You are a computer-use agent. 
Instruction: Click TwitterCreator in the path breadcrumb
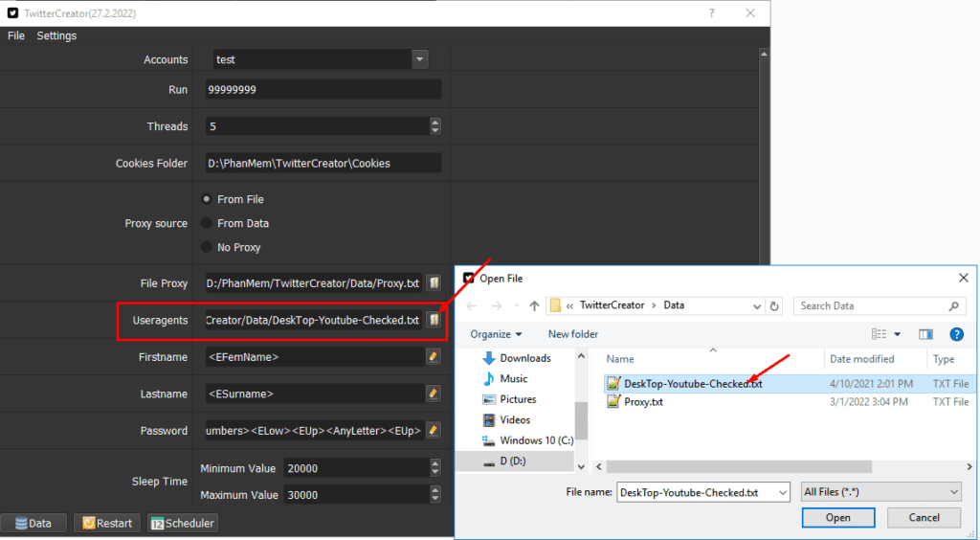[612, 305]
